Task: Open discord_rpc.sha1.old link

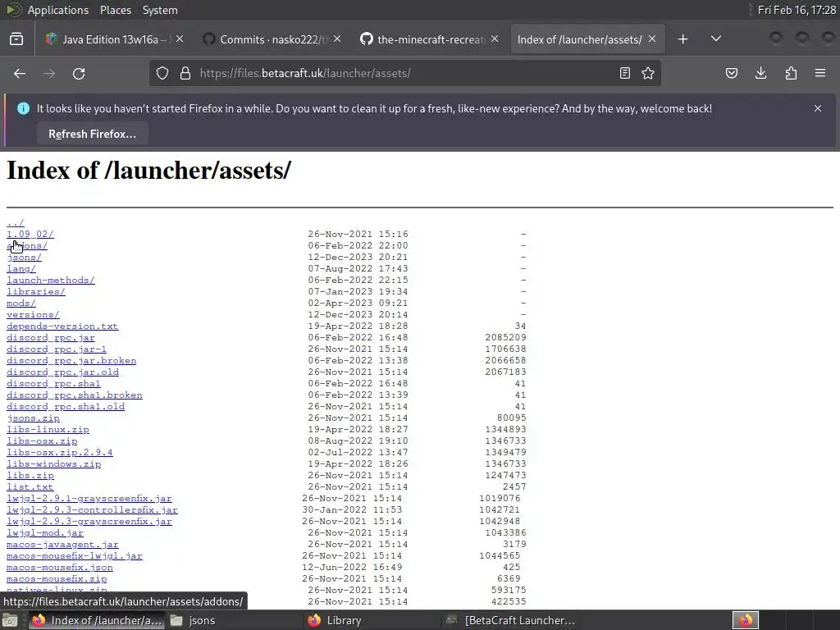Action: (x=66, y=407)
